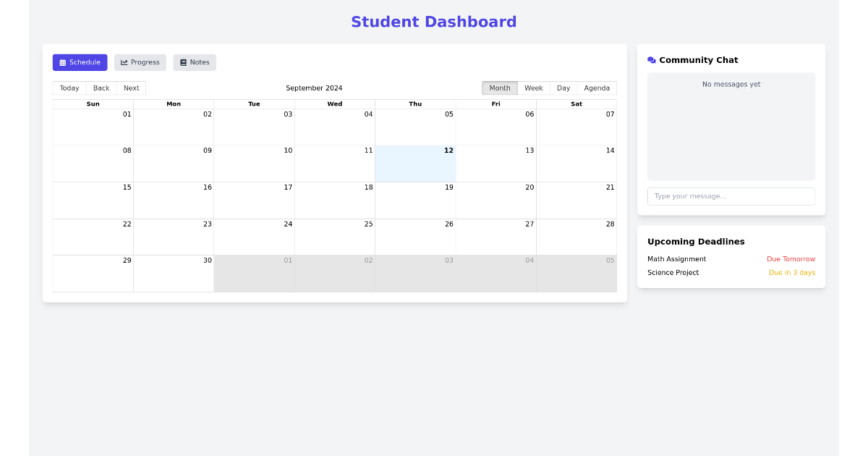
Task: Go Back to the previous month
Action: [101, 88]
